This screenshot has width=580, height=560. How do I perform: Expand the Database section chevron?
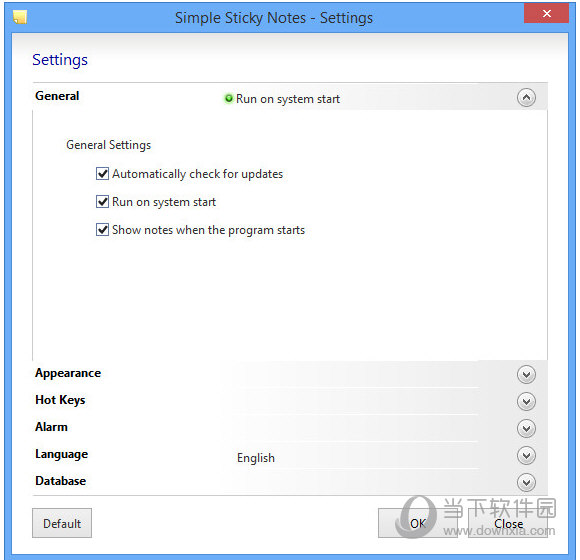click(526, 482)
